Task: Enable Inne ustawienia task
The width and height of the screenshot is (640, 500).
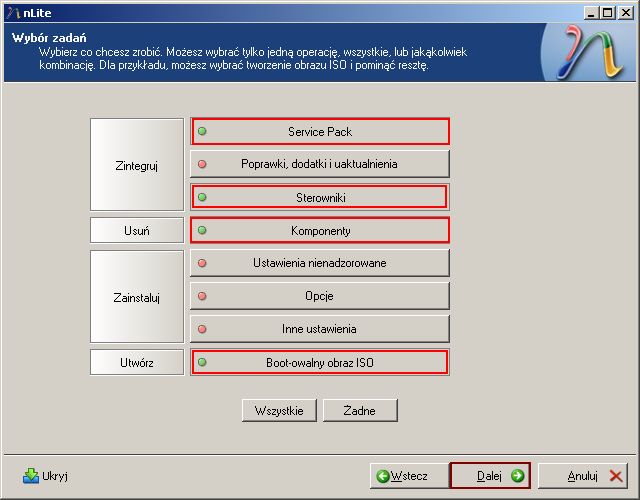Action: tap(320, 329)
